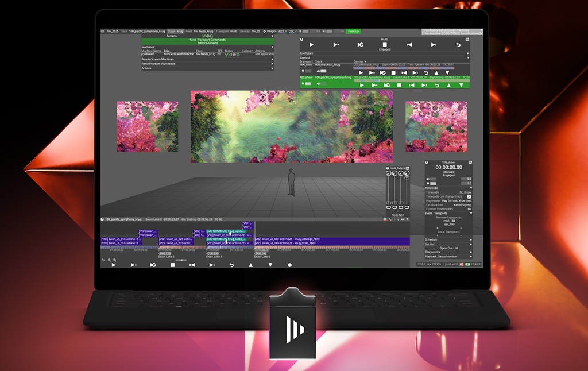Jump to next section in multi transport
The width and height of the screenshot is (588, 371).
[434, 45]
